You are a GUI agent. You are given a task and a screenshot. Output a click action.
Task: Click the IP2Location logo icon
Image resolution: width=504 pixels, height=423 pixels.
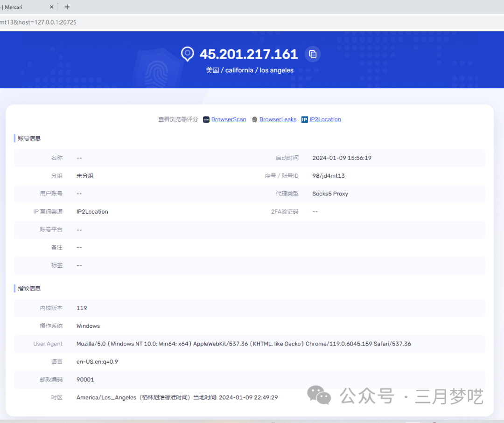coord(304,119)
